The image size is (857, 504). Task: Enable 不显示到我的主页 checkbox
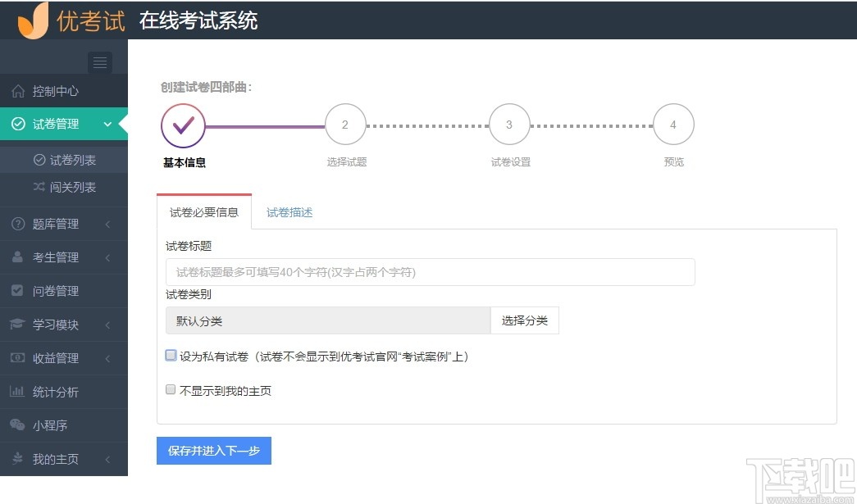click(171, 389)
